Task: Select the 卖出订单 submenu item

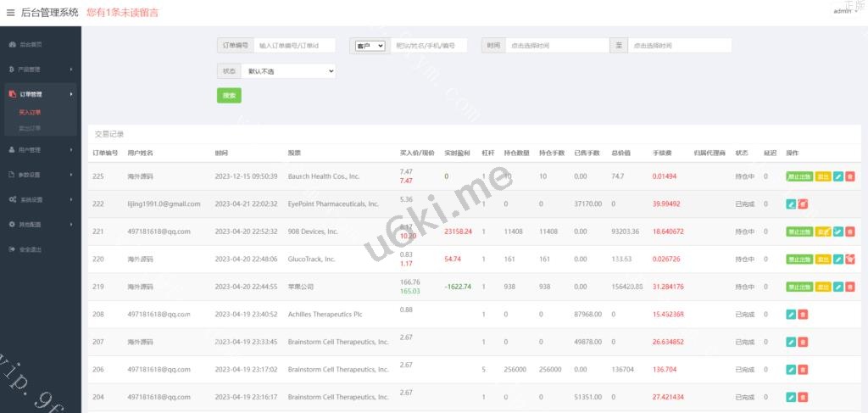Action: click(30, 128)
